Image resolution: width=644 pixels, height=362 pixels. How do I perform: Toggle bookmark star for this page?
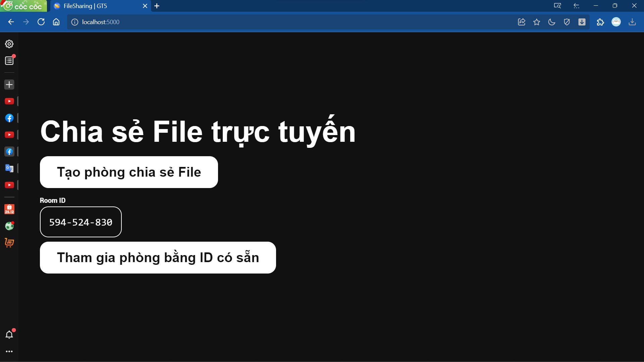pos(537,22)
